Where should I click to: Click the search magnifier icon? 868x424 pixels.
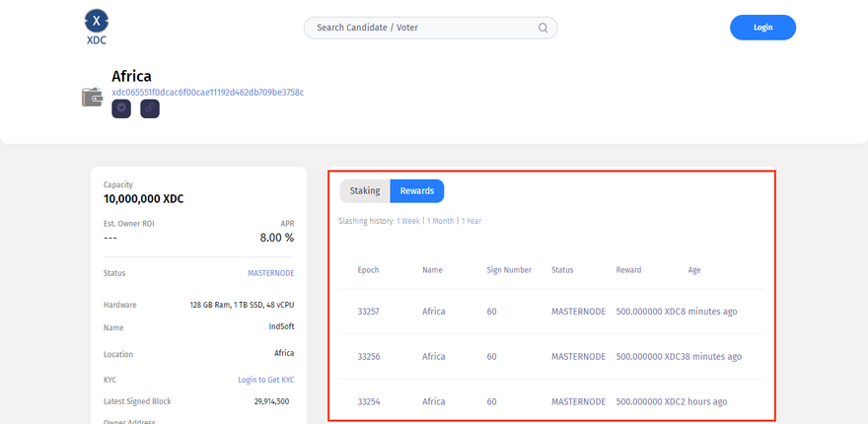coord(542,28)
